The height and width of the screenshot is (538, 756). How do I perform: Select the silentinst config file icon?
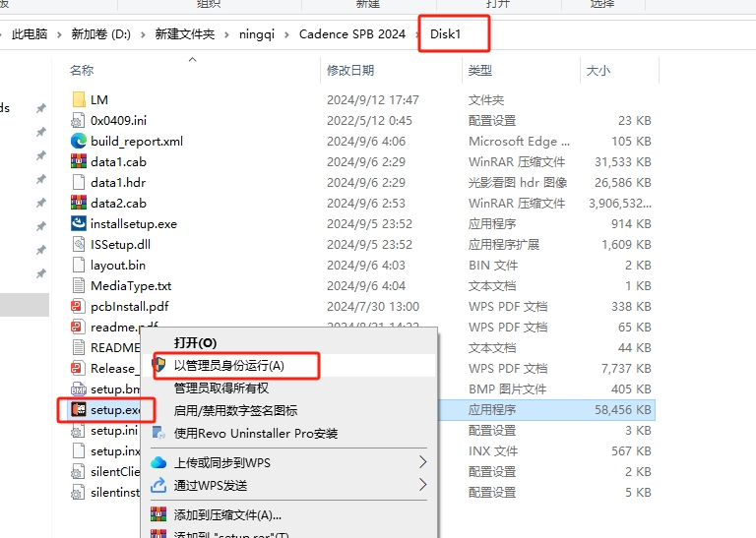pyautogui.click(x=79, y=492)
